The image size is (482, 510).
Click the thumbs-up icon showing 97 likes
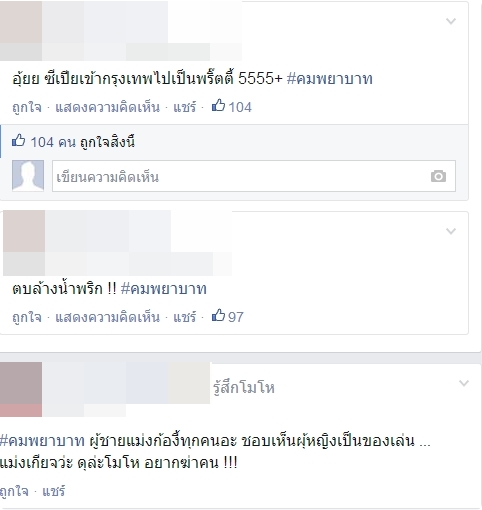point(218,315)
